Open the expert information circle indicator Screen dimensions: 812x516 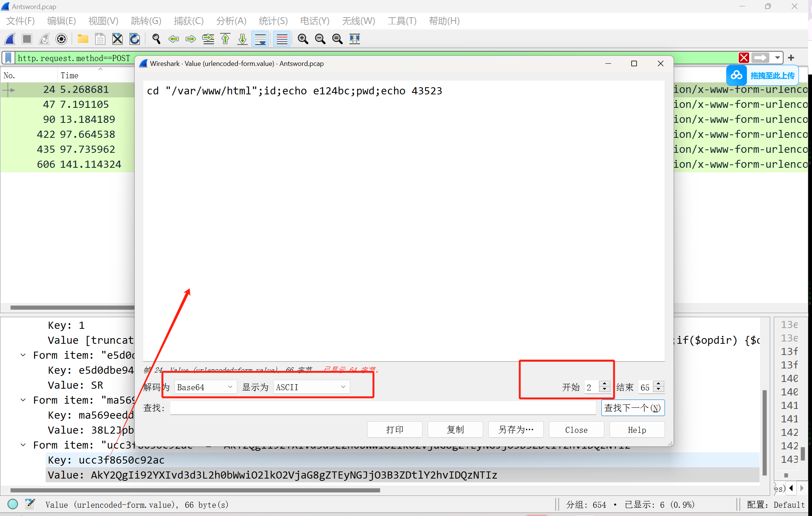[x=13, y=504]
